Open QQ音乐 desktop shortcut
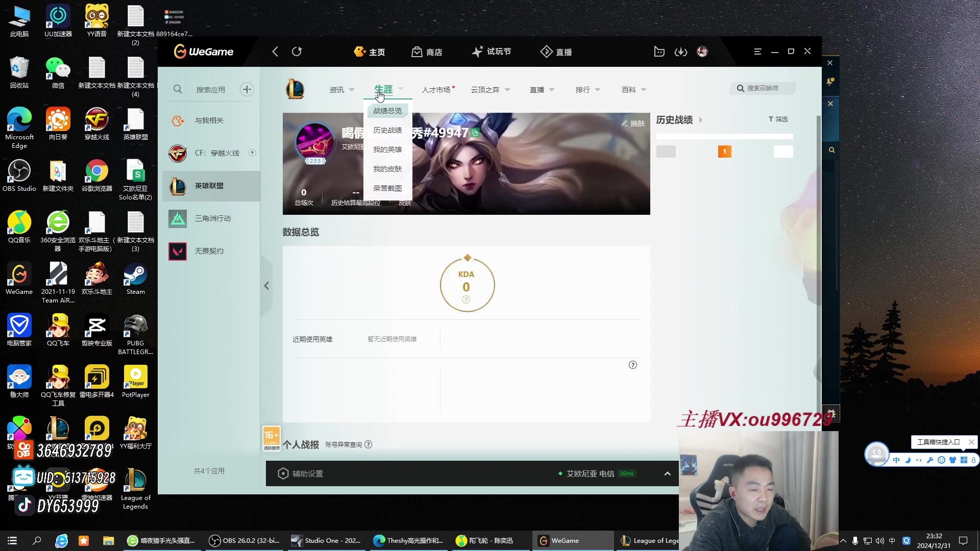 (19, 228)
